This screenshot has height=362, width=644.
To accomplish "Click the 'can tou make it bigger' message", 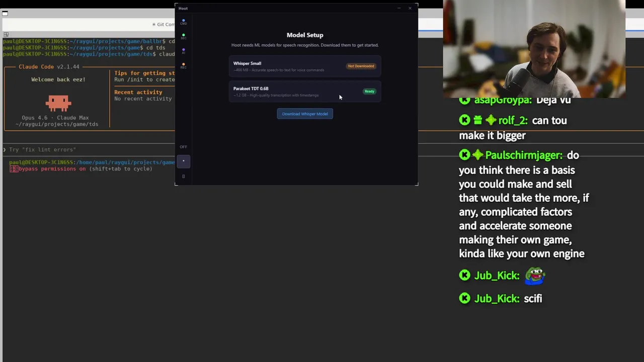I will click(513, 128).
